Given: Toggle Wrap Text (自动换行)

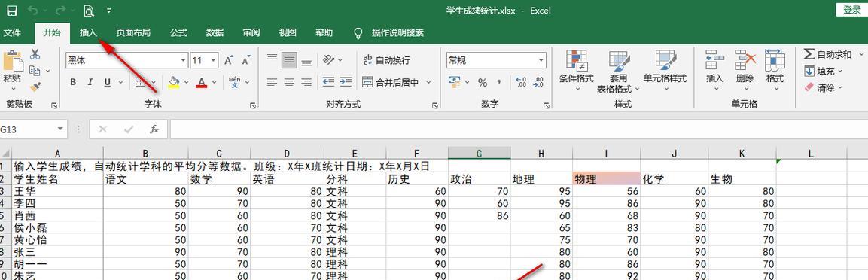Looking at the screenshot, I should pyautogui.click(x=386, y=59).
